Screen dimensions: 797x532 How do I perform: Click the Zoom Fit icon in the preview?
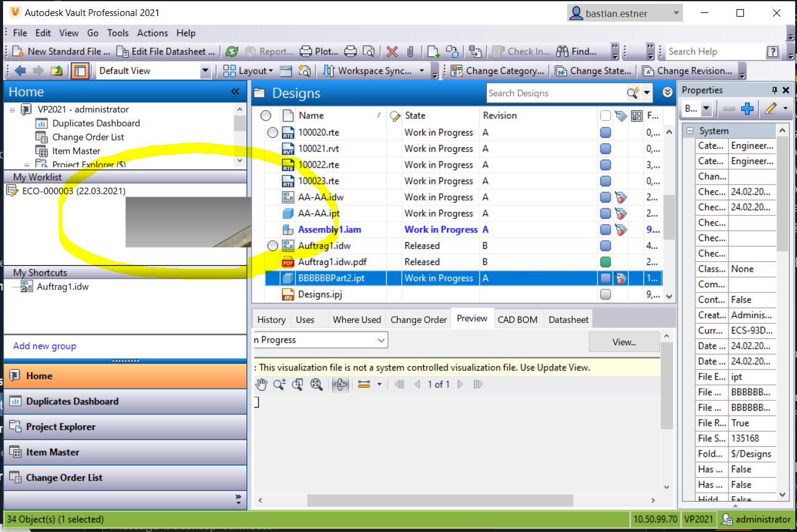click(x=316, y=384)
